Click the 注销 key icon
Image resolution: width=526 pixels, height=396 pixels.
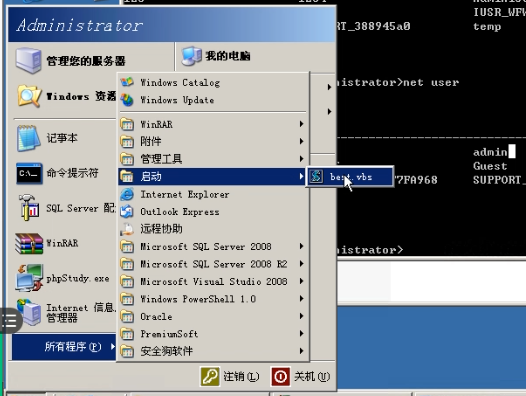click(210, 377)
